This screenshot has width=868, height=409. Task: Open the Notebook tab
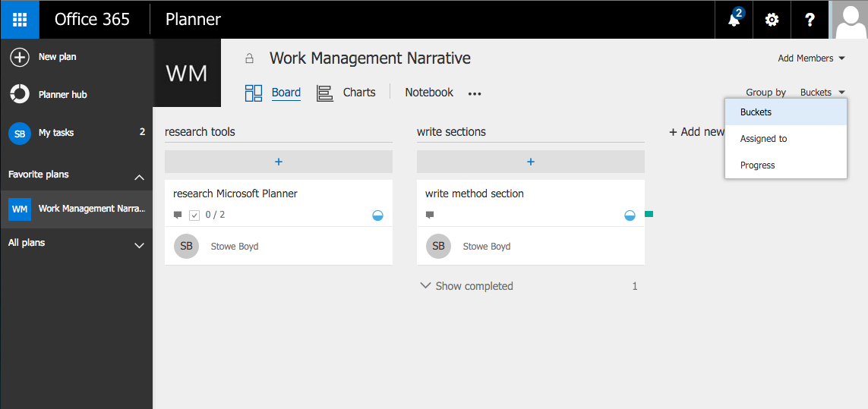coord(429,93)
